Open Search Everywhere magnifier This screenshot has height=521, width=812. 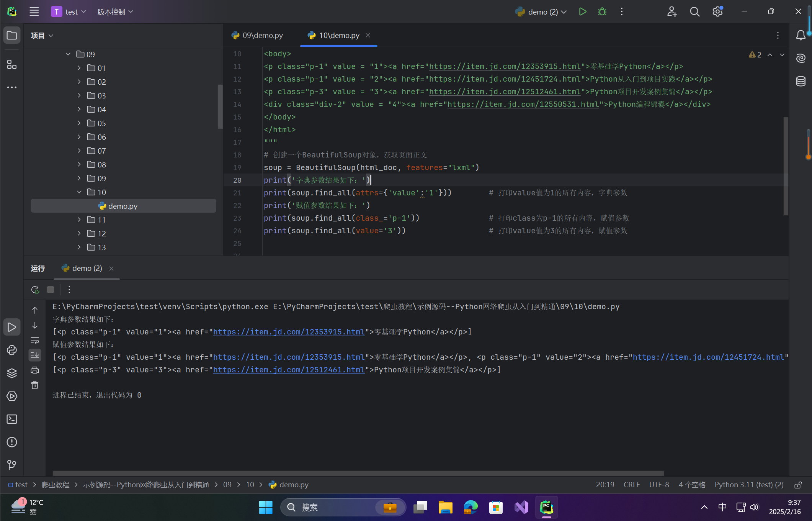tap(694, 11)
